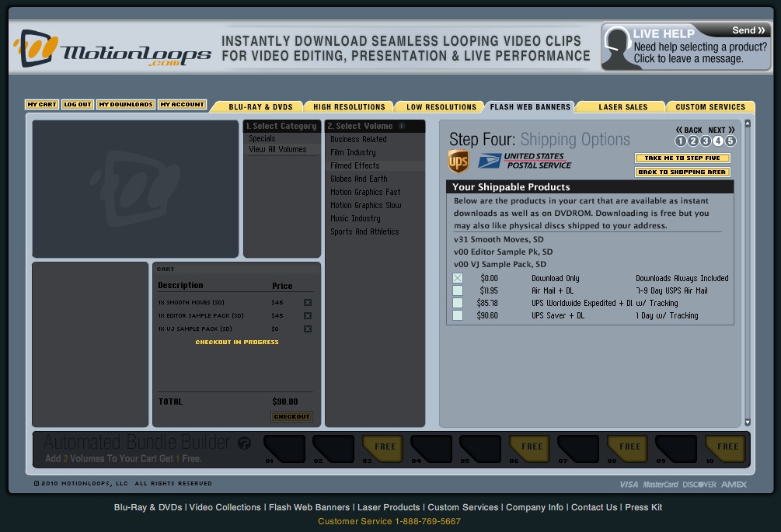Check the $85.78 UPS Worldwide Expedited option
Screen dimensions: 781x532
click(x=458, y=303)
